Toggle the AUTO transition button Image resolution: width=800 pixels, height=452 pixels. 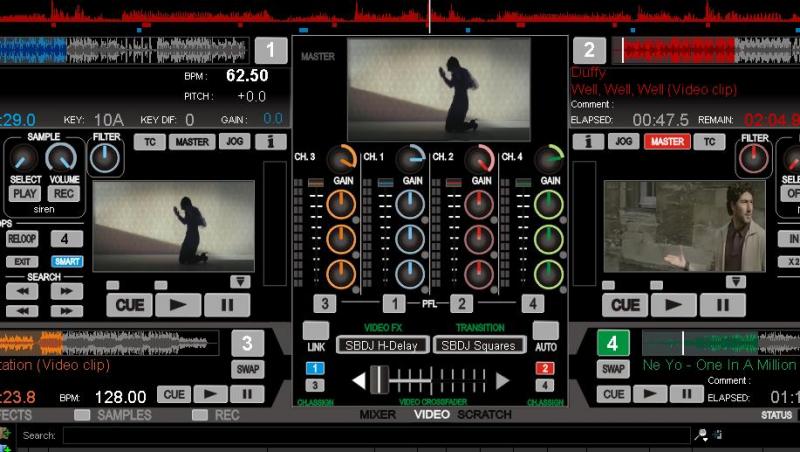(x=545, y=331)
